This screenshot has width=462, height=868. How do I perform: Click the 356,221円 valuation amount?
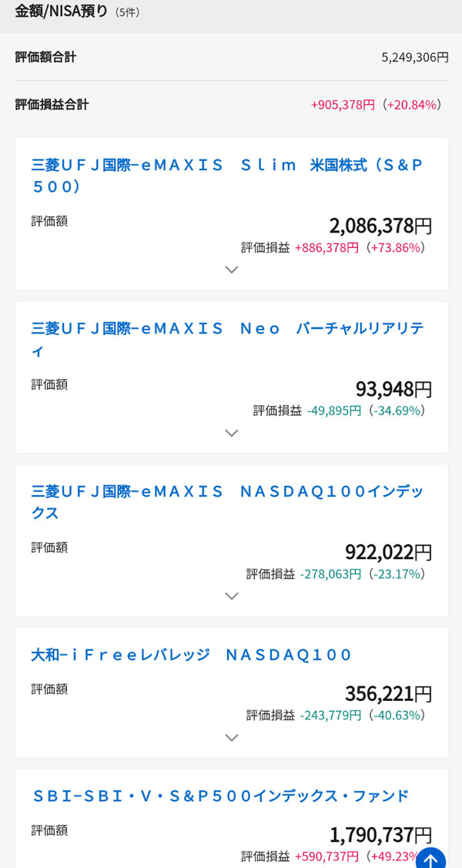pyautogui.click(x=388, y=694)
